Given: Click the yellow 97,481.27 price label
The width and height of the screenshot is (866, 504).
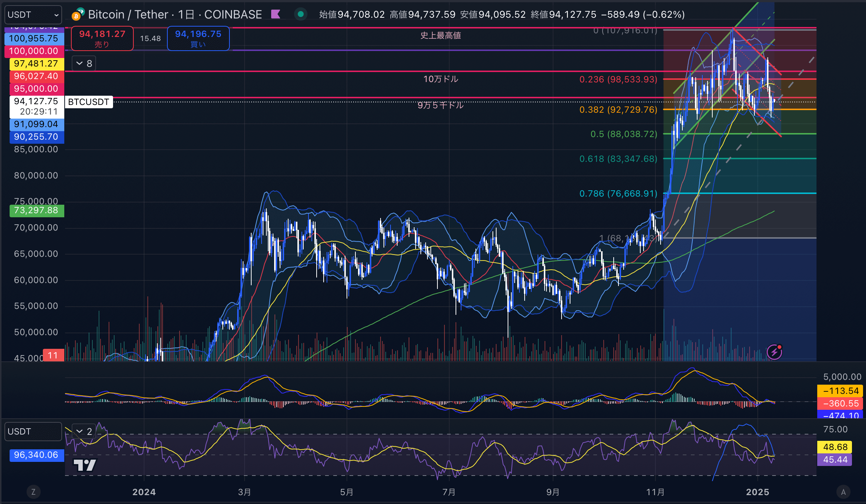Looking at the screenshot, I should (36, 64).
